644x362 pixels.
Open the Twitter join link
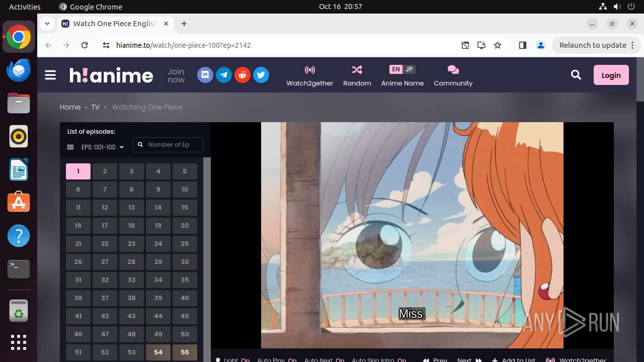tap(261, 75)
